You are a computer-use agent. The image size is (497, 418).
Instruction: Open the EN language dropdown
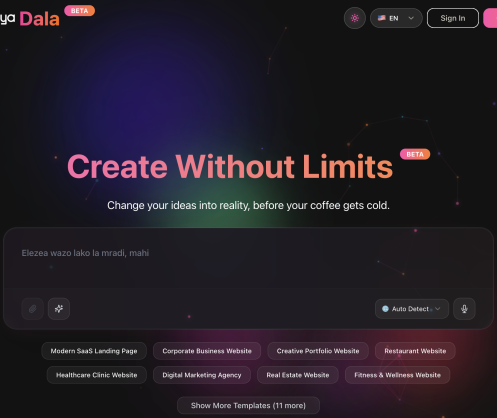[x=396, y=18]
